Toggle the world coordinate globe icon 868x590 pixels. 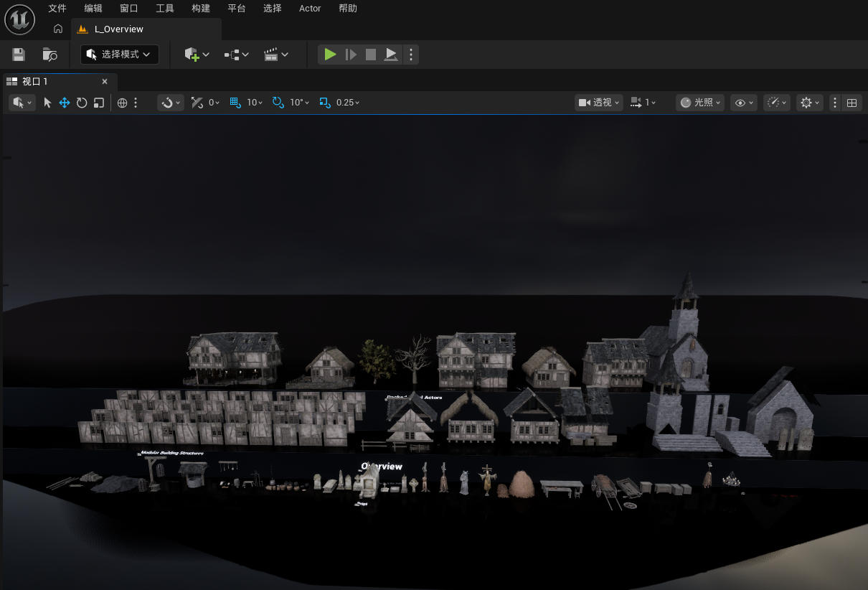[x=122, y=103]
